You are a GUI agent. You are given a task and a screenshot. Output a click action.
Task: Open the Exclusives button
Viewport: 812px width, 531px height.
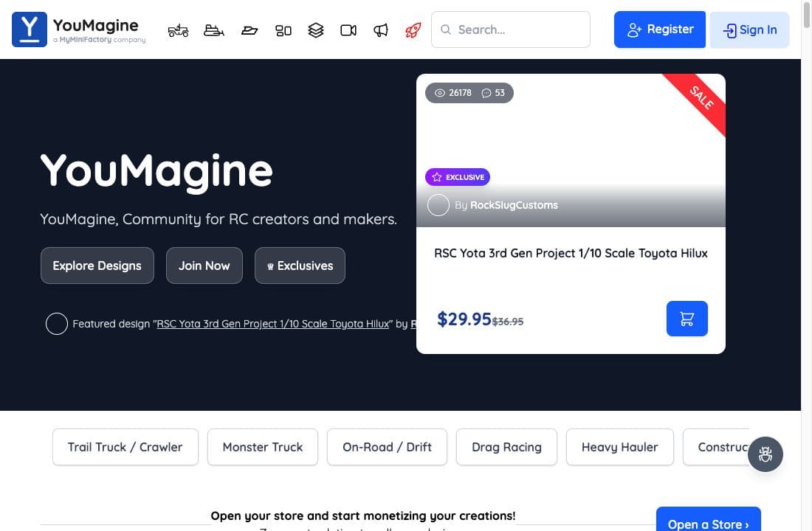(x=300, y=265)
